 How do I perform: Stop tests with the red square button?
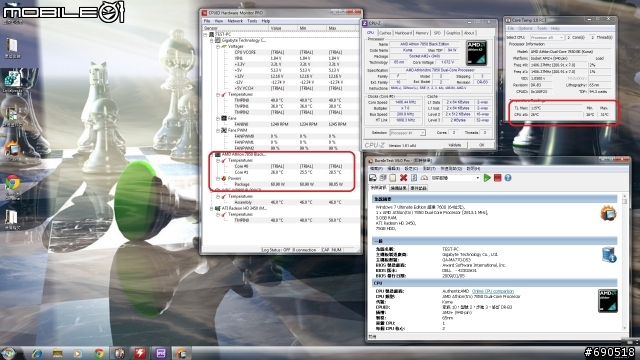[x=497, y=178]
